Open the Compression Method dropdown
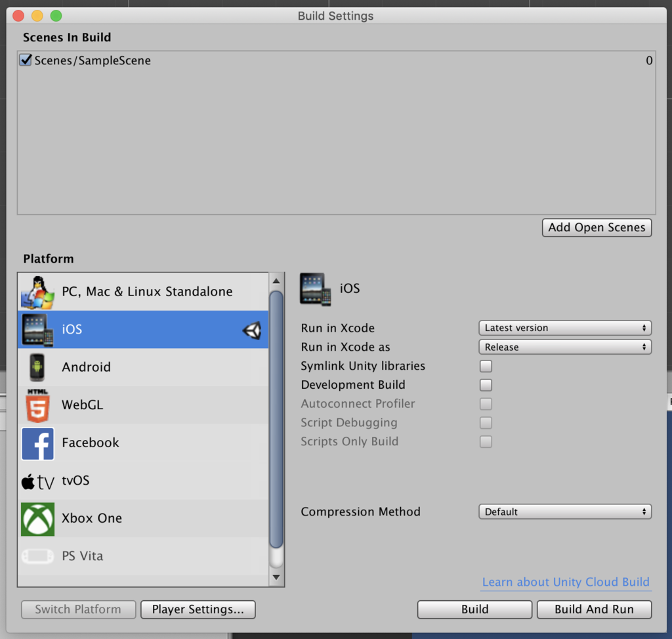672x639 pixels. [x=565, y=511]
